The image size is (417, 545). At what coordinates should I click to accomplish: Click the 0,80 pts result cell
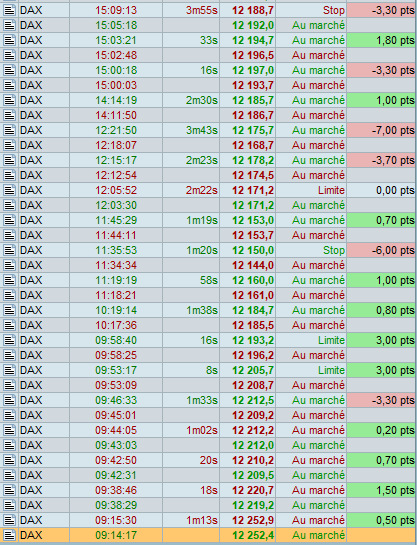pos(381,310)
